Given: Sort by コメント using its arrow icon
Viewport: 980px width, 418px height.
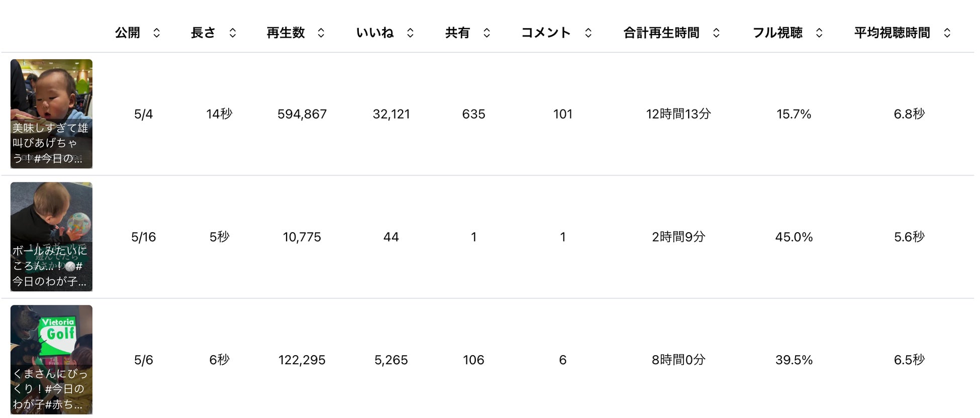Looking at the screenshot, I should coord(589,33).
